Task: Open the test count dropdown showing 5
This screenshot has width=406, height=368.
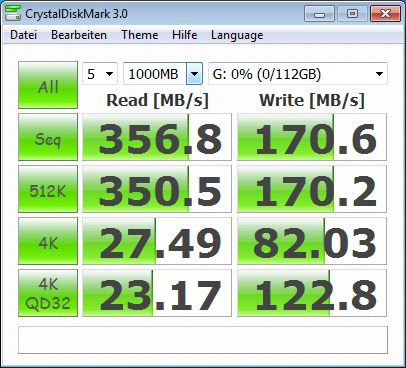Action: click(100, 74)
